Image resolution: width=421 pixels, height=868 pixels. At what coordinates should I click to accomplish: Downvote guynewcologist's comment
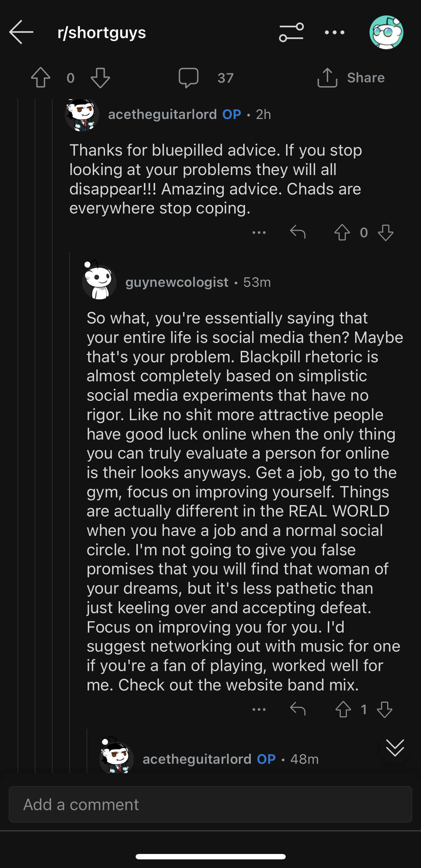point(385,709)
